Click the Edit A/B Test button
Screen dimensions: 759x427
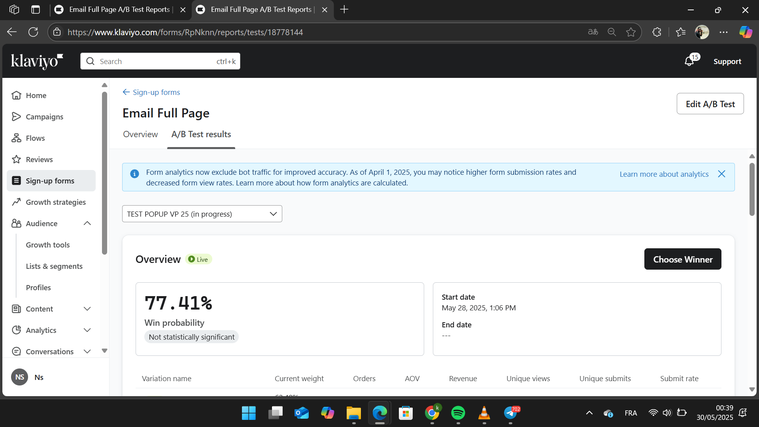coord(709,104)
